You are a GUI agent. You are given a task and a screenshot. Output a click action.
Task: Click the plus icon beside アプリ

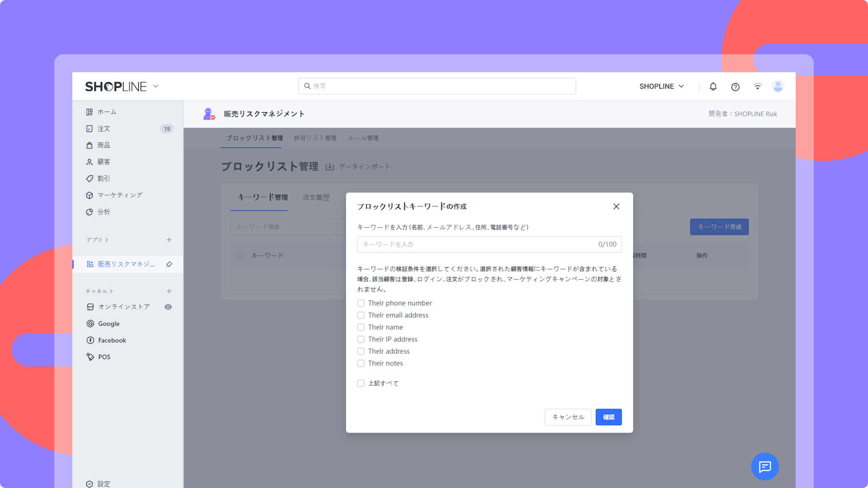pyautogui.click(x=169, y=240)
